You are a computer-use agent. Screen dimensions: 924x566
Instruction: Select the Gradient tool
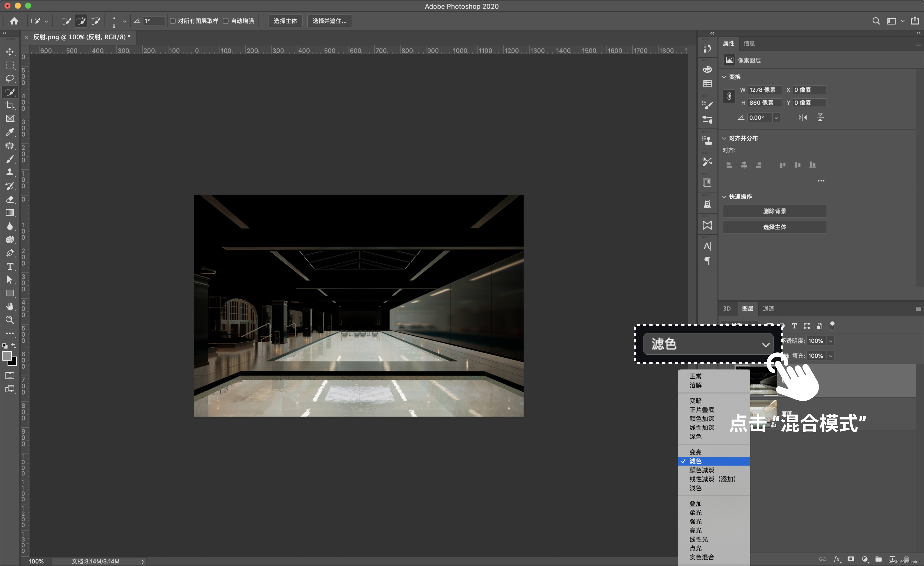(x=10, y=213)
